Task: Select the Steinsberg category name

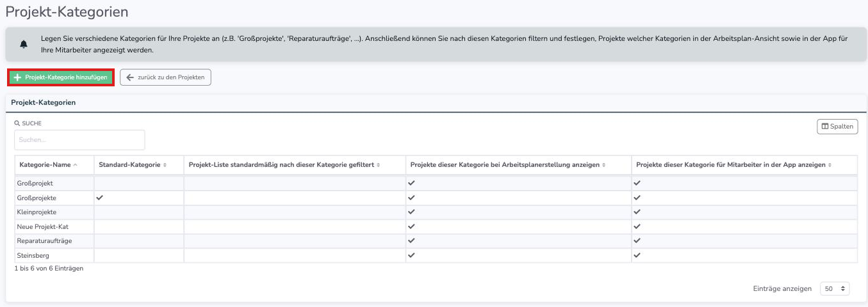Action: (x=33, y=256)
